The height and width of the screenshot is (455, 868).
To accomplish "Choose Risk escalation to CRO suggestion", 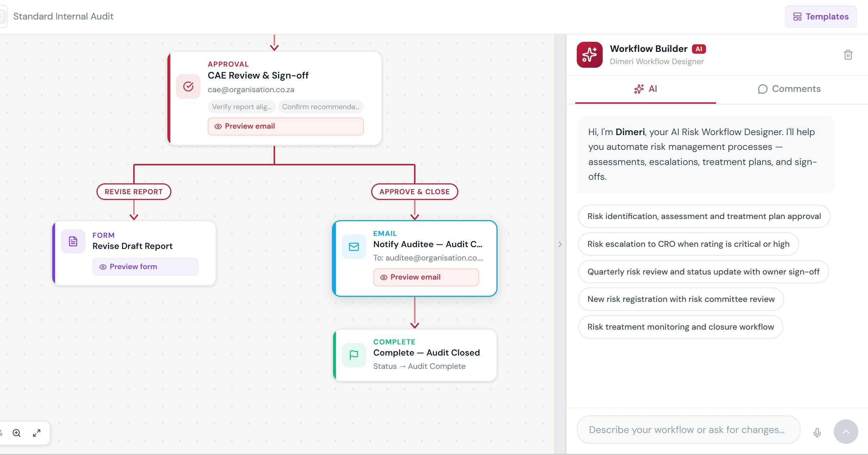I will (688, 244).
